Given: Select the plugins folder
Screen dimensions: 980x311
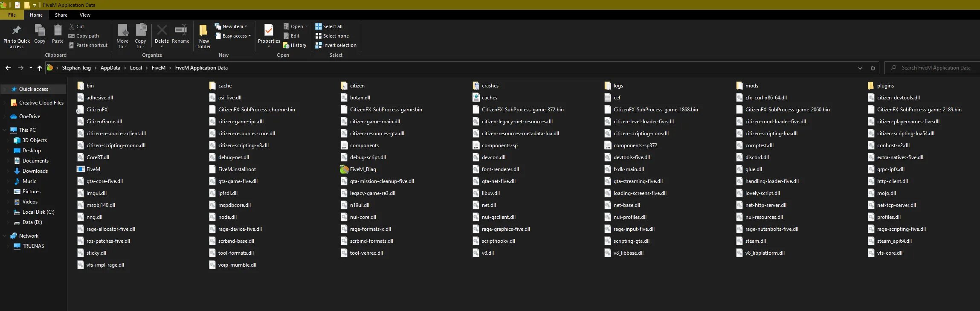Looking at the screenshot, I should (x=881, y=86).
